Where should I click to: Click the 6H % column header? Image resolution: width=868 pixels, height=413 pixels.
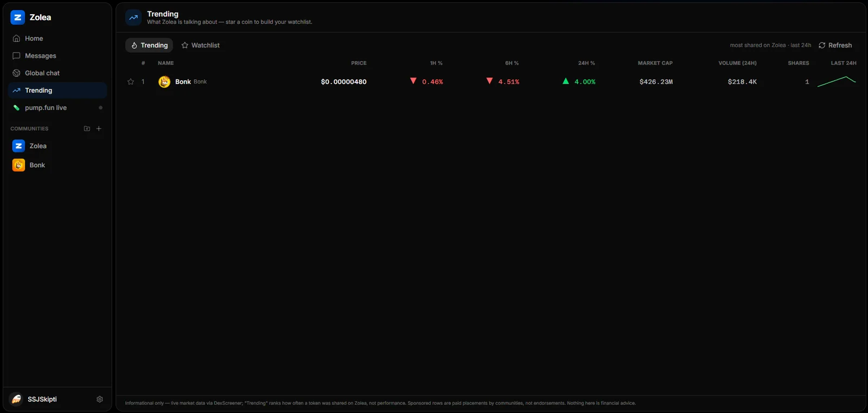(x=512, y=63)
